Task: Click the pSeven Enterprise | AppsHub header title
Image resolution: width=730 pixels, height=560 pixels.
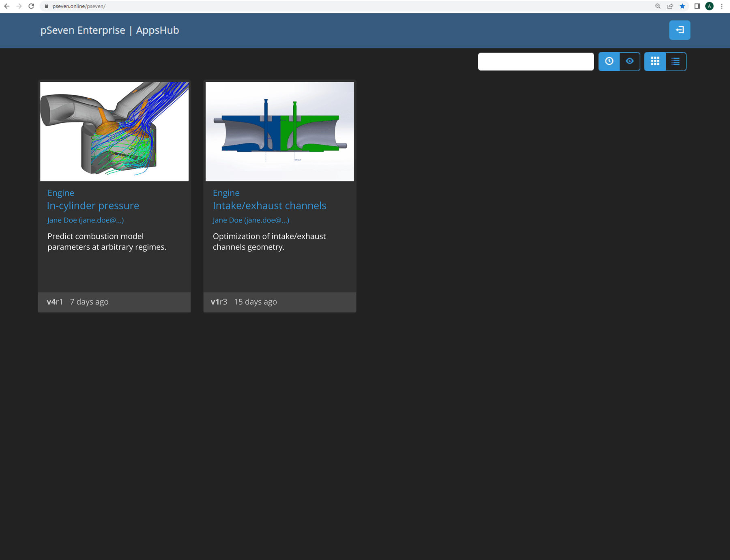Action: [x=109, y=30]
